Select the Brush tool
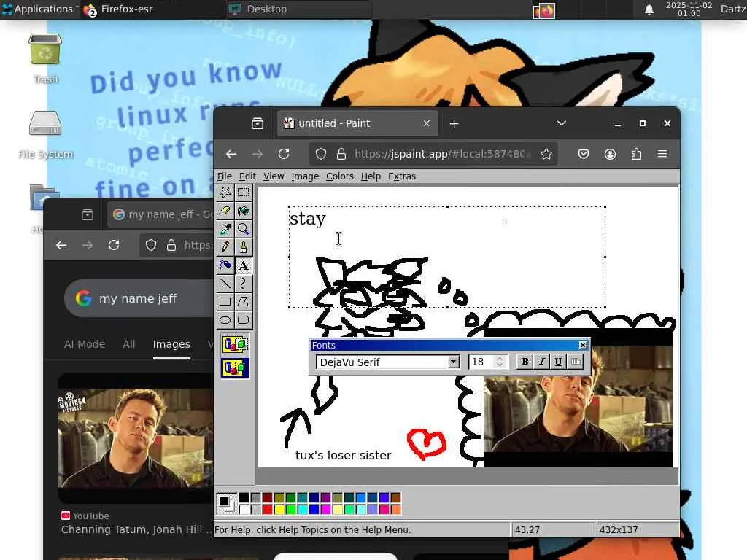Viewport: 747px width, 560px height. [244, 247]
